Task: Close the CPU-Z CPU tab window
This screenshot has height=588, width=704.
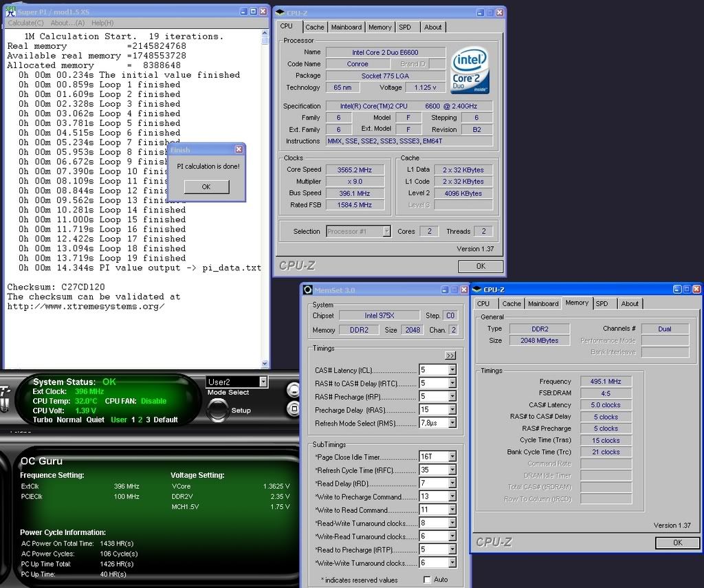Action: pos(499,12)
